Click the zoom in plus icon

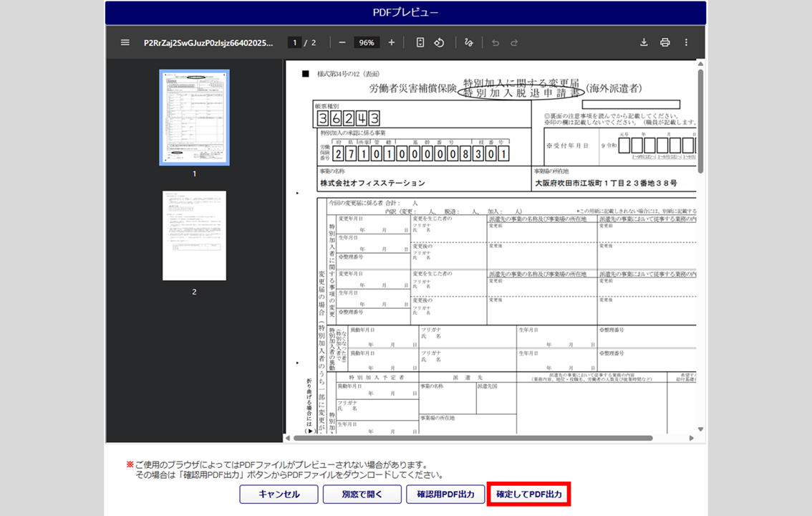point(391,43)
